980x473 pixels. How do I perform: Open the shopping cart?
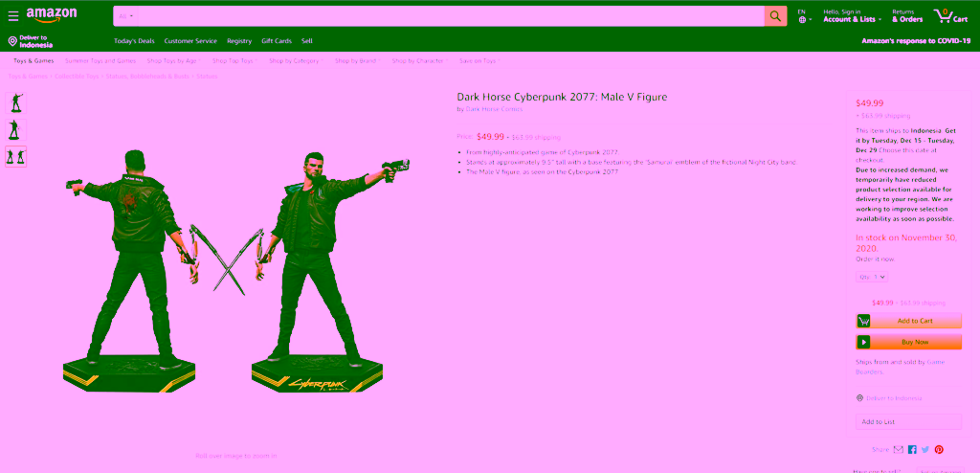pos(950,16)
